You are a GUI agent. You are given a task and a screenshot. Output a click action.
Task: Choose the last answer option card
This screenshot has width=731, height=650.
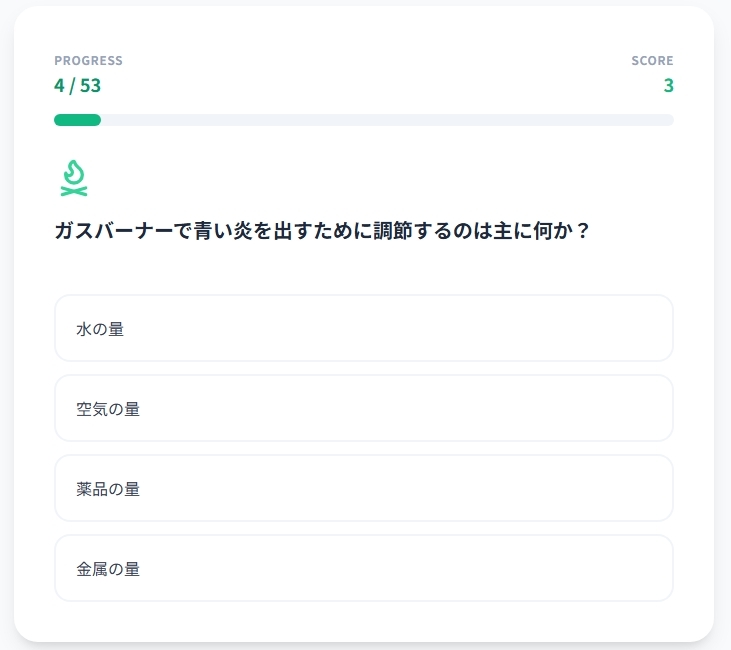coord(363,568)
